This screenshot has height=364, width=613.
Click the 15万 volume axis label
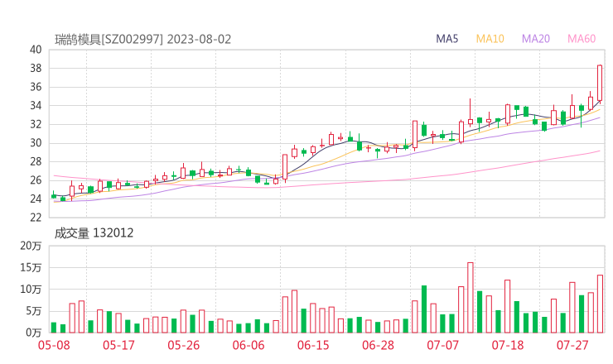(x=31, y=267)
